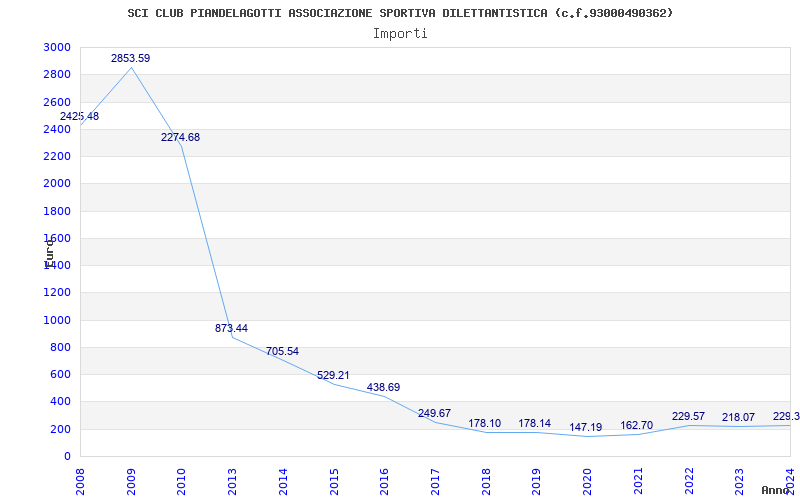Select the 162.70 data label

pyautogui.click(x=636, y=426)
